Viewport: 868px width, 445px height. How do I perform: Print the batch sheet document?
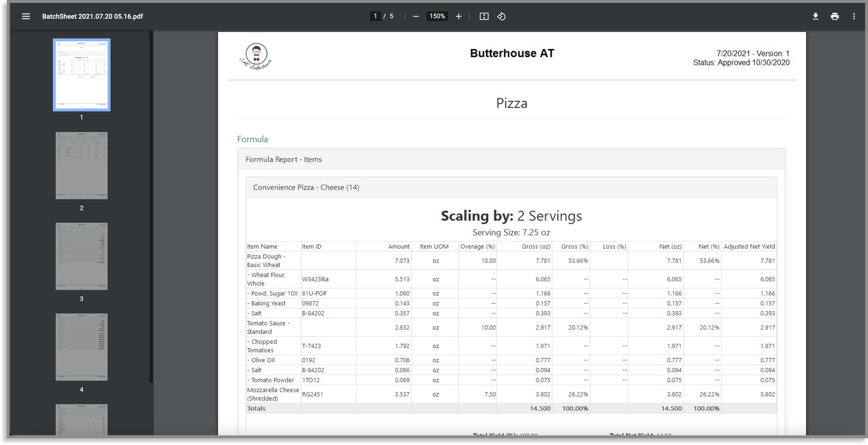click(x=835, y=16)
